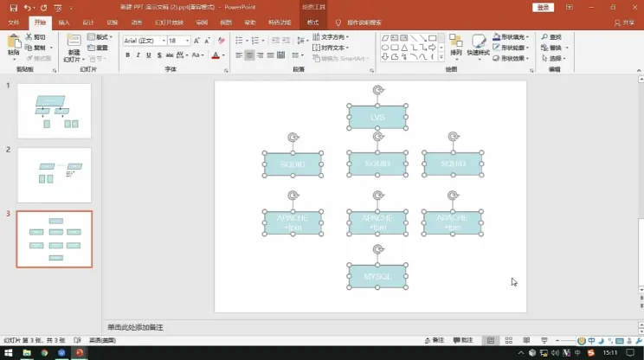The height and width of the screenshot is (360, 644).
Task: Pick the right arrow shape in gallery
Action: (432, 48)
